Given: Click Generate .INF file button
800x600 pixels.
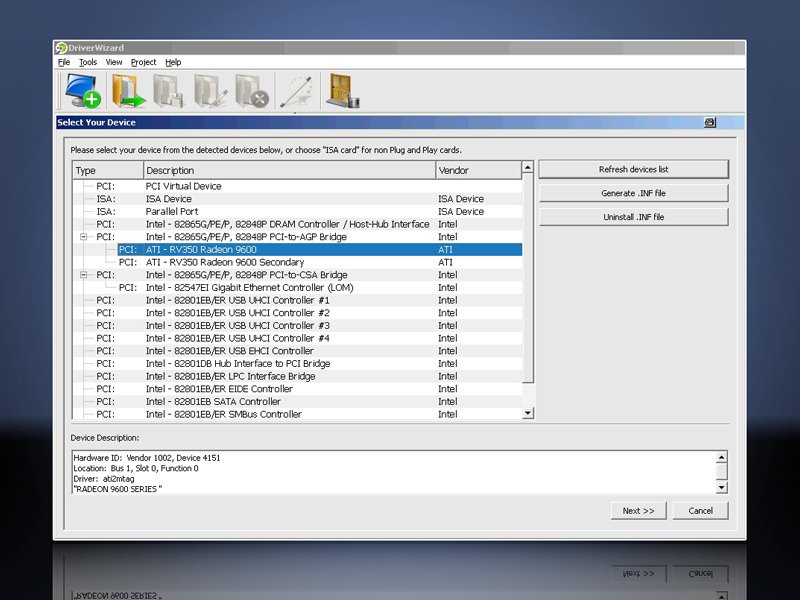Looking at the screenshot, I should [x=633, y=193].
